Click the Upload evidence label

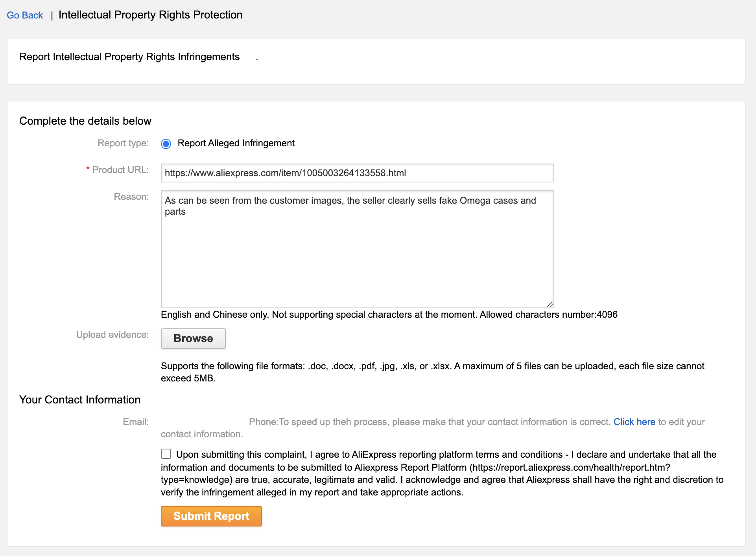112,335
